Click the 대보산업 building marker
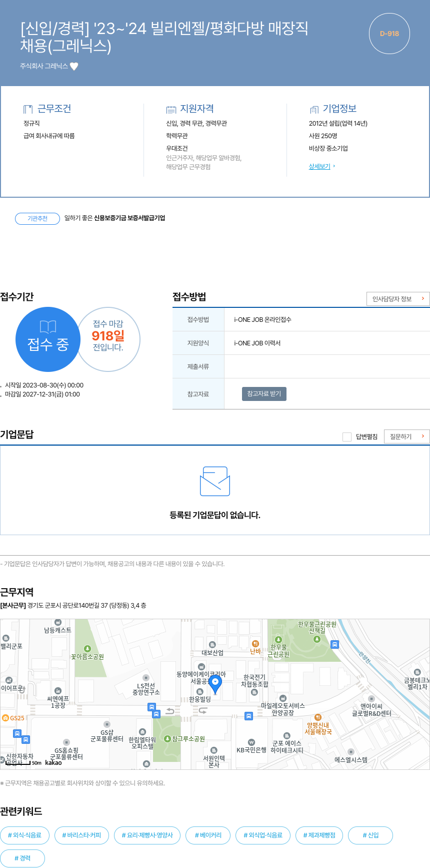 212,645
